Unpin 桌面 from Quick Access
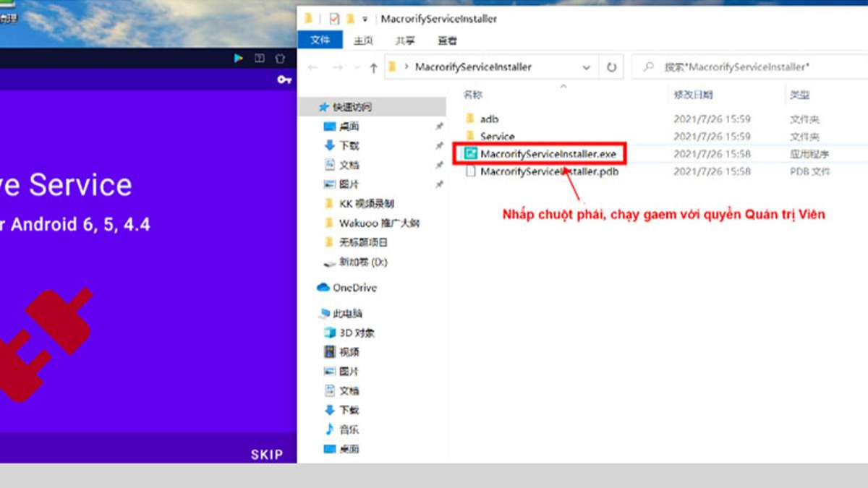Image resolution: width=868 pixels, height=488 pixels. click(439, 125)
